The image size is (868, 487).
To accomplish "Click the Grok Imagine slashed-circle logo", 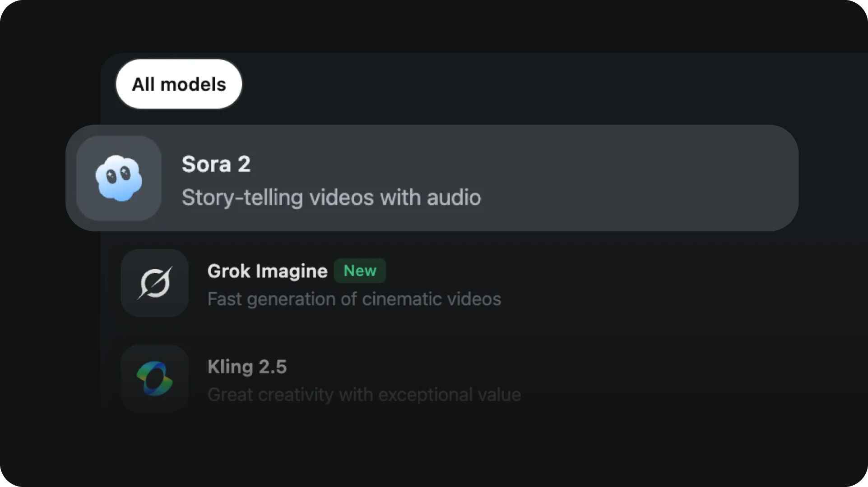I will coord(154,283).
